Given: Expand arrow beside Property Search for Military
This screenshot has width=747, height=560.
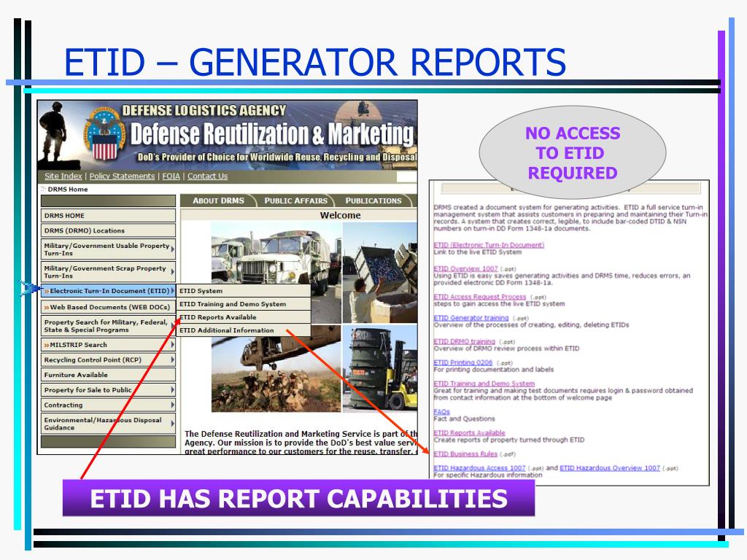Looking at the screenshot, I should [x=172, y=326].
